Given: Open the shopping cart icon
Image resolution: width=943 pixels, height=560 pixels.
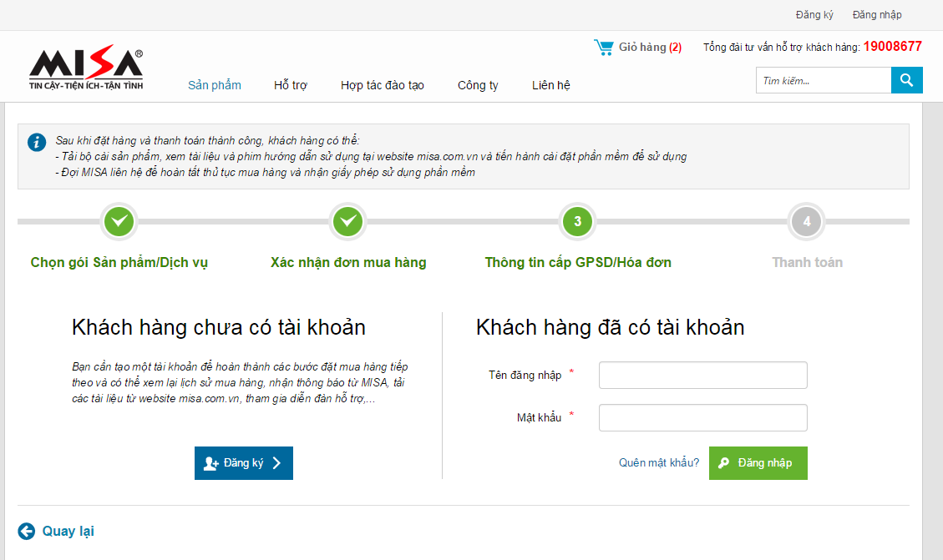Looking at the screenshot, I should (x=603, y=48).
